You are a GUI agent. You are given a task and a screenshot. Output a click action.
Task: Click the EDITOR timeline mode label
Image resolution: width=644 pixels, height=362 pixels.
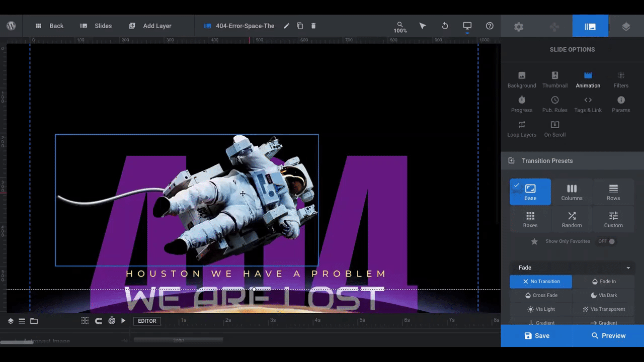[x=147, y=321]
